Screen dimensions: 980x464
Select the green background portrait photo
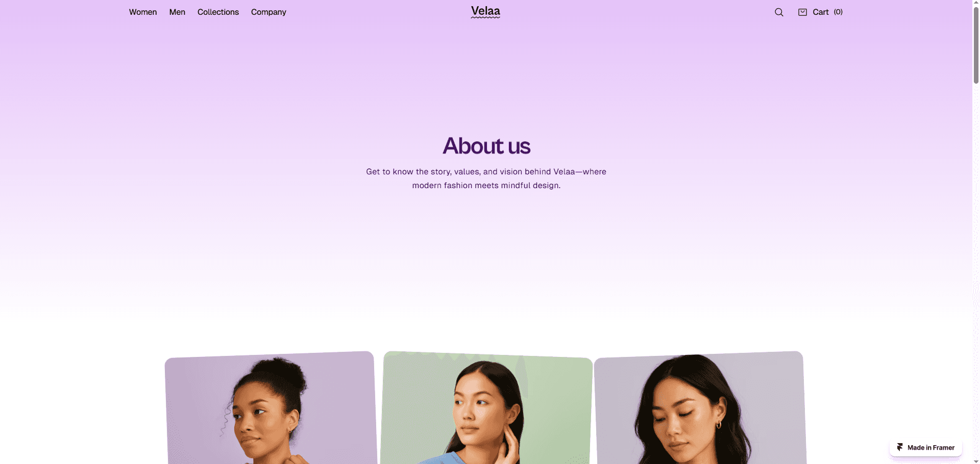tap(486, 408)
